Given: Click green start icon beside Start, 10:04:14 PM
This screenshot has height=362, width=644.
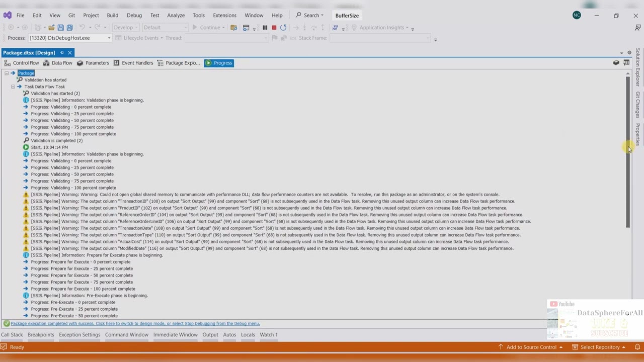Looking at the screenshot, I should point(26,147).
